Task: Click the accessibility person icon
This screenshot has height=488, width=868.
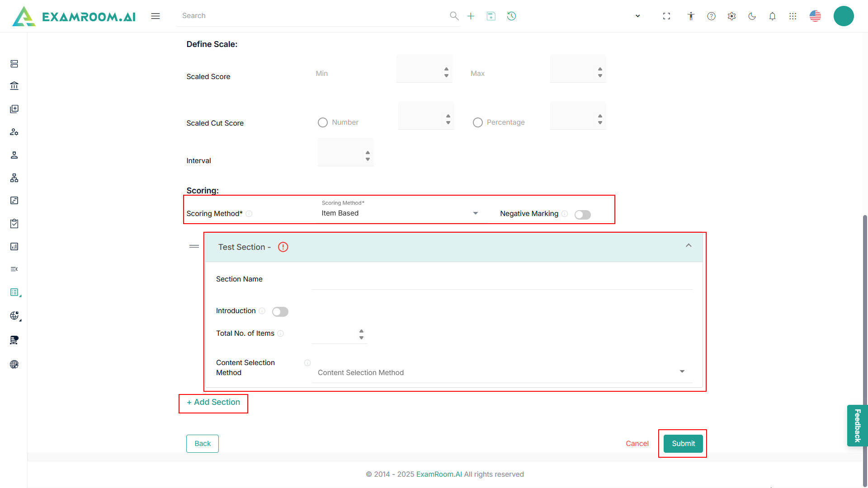Action: (x=691, y=16)
